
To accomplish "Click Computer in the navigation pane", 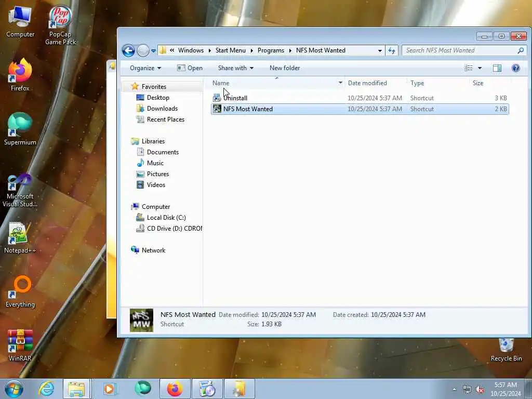I will point(156,207).
